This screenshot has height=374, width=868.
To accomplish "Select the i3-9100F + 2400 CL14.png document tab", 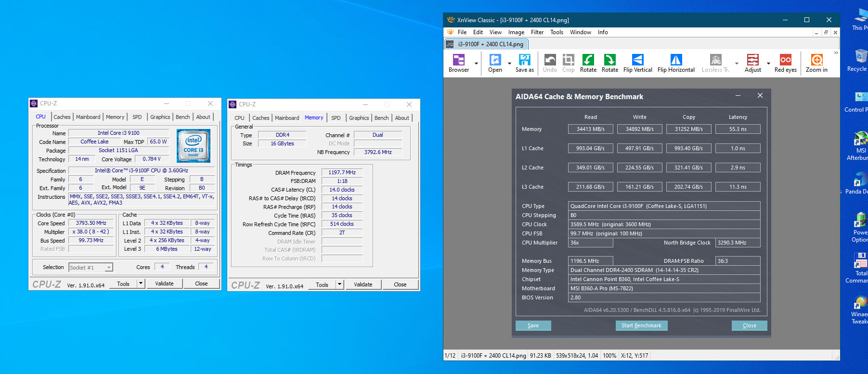I will tap(486, 44).
